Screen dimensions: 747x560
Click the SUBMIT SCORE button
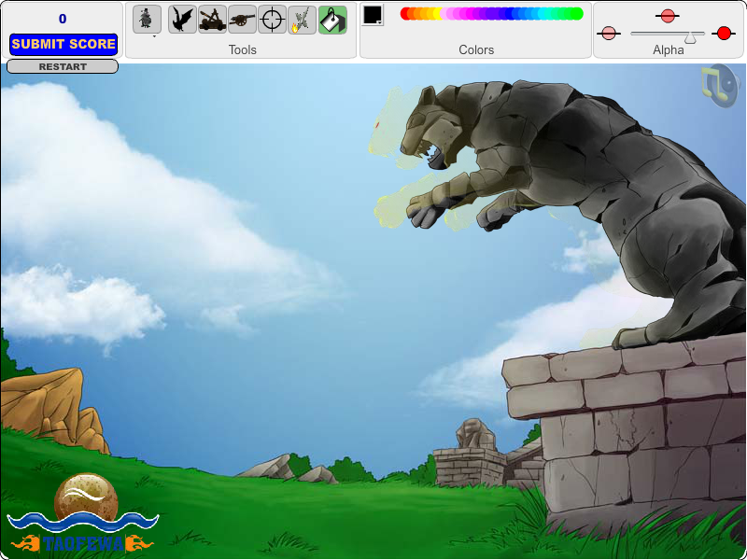click(63, 44)
